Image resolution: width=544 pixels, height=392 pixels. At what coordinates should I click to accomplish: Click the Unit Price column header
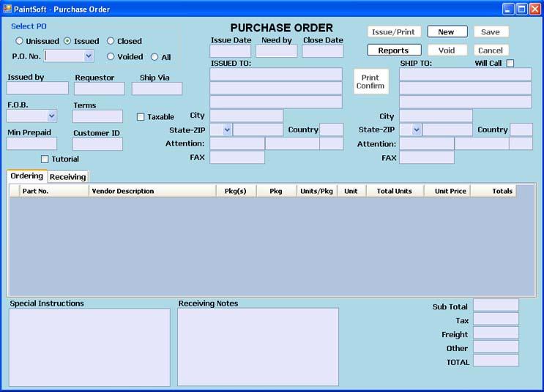447,191
